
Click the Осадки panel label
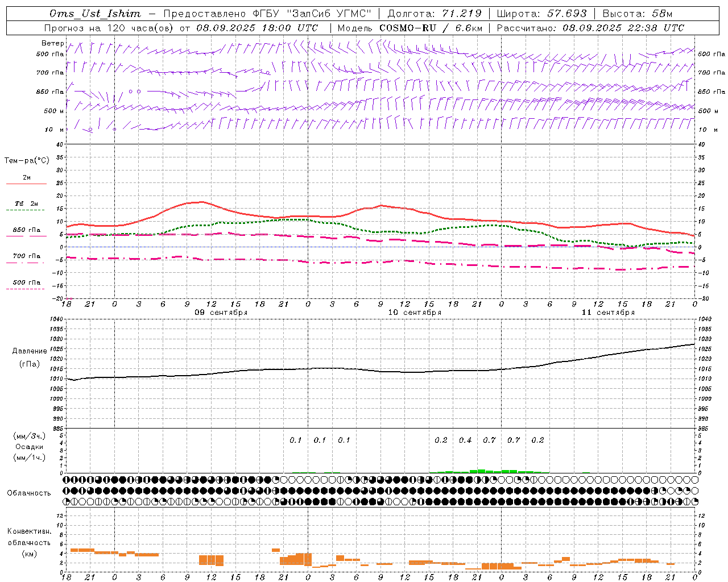(30, 447)
